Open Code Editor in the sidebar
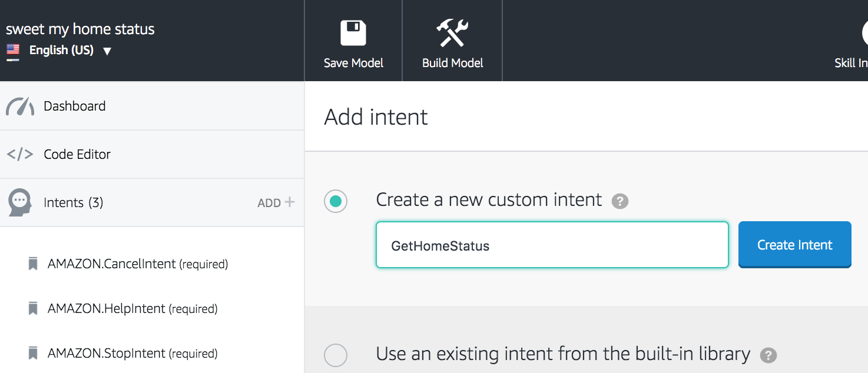Screen dimensions: 868x373 (x=152, y=154)
